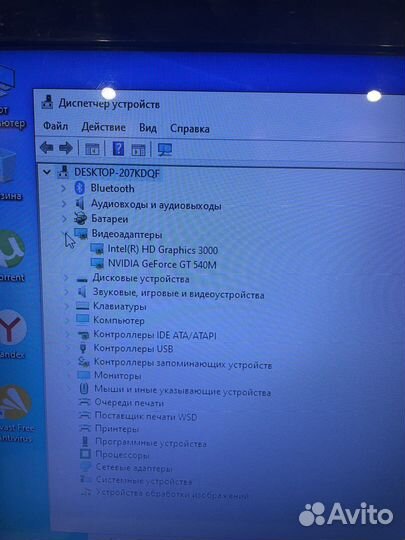Click the Мыши и иные указывающие устройства mouse icon

(84, 389)
